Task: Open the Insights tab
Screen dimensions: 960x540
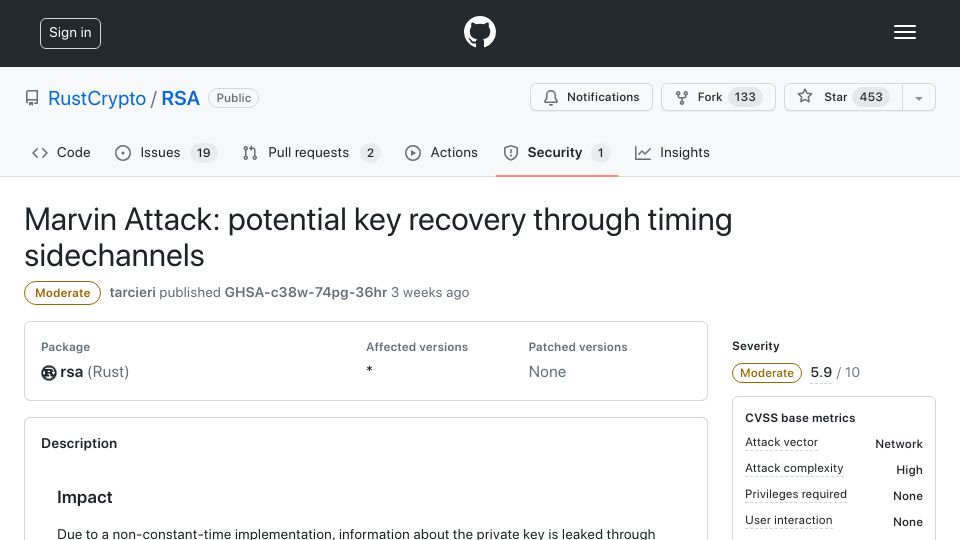Action: click(672, 152)
